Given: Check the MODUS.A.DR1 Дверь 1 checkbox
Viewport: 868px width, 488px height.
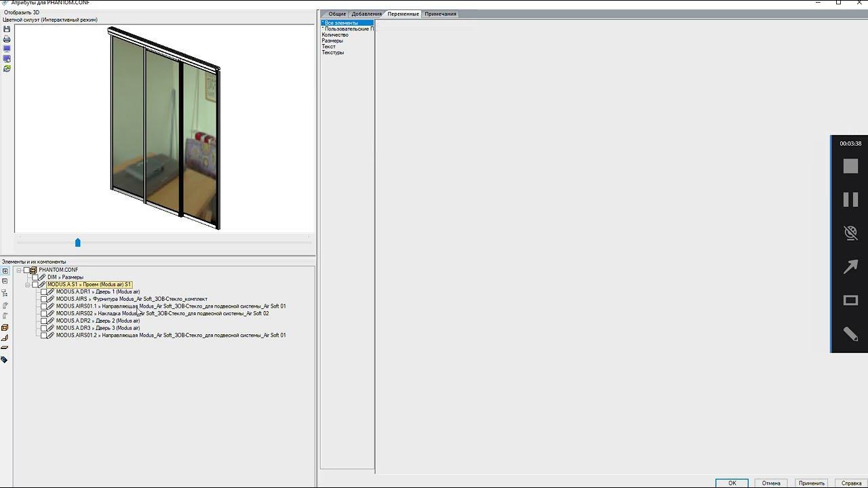Looking at the screenshot, I should 44,292.
